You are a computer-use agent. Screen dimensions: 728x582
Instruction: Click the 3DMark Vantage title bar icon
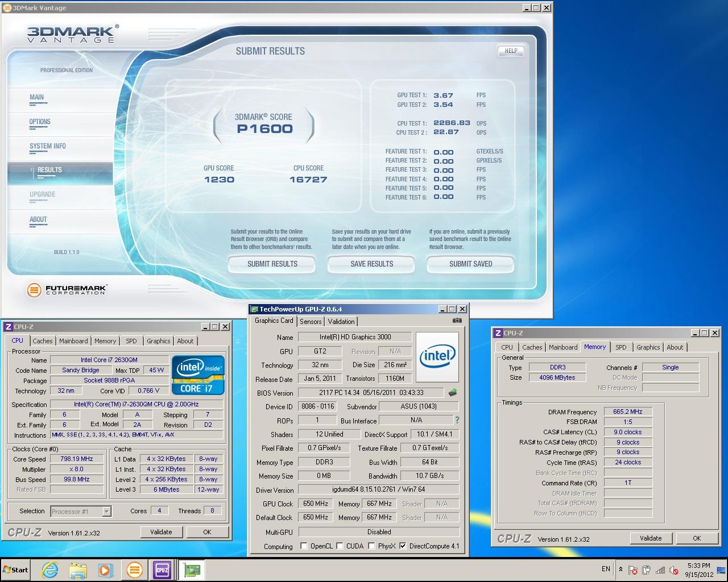pyautogui.click(x=7, y=8)
